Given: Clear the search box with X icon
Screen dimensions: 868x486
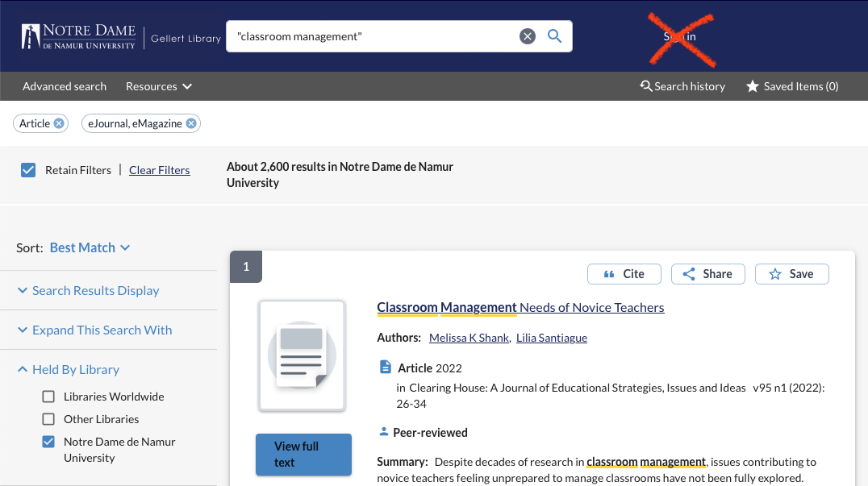Looking at the screenshot, I should pyautogui.click(x=527, y=36).
